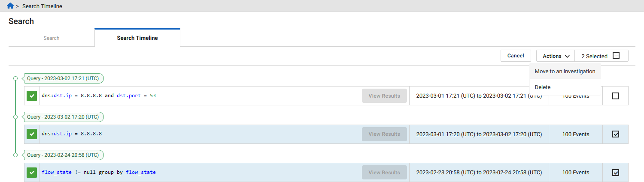The width and height of the screenshot is (644, 182).
Task: Click green check icon beside dst.port query
Action: pos(32,96)
